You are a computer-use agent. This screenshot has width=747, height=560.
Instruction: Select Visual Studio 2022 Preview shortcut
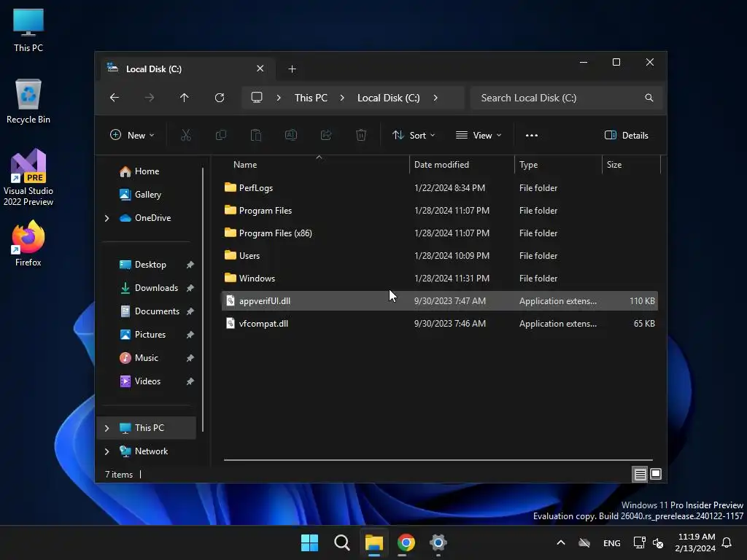(28, 178)
